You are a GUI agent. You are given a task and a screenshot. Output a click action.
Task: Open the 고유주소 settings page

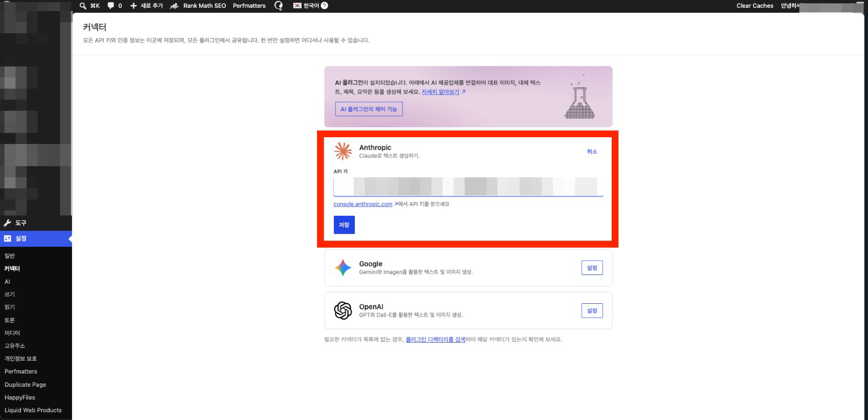click(14, 346)
